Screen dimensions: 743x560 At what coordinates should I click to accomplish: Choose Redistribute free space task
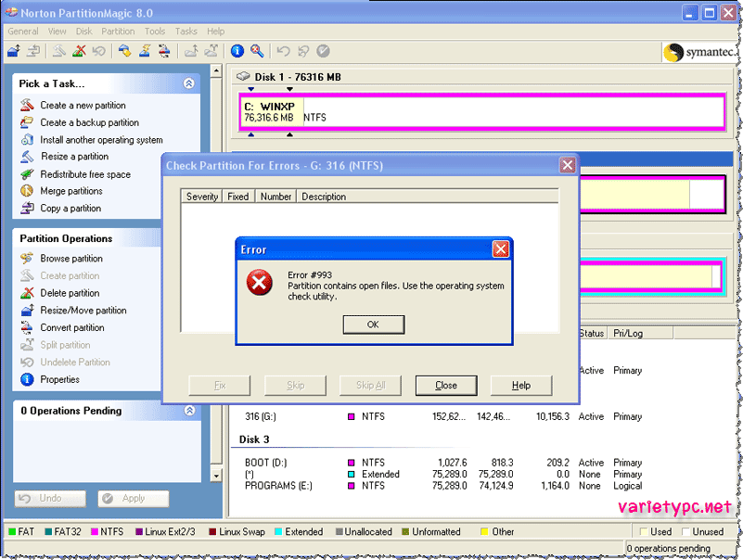tap(84, 174)
